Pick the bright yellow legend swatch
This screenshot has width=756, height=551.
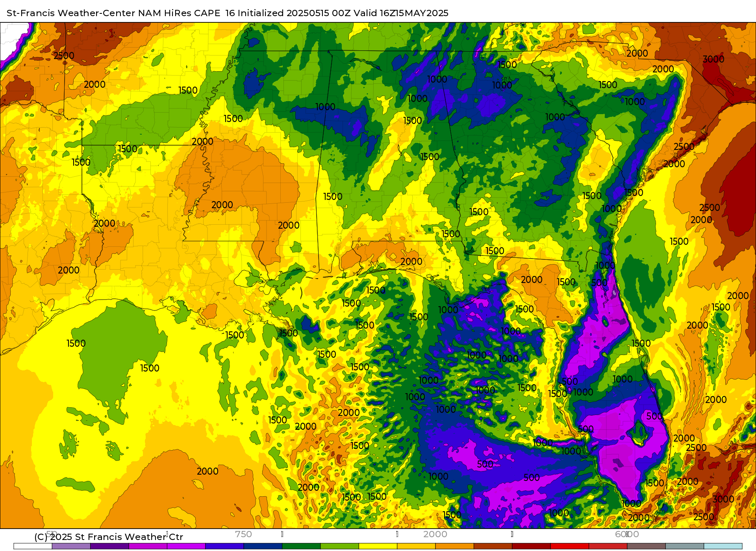tap(378, 546)
